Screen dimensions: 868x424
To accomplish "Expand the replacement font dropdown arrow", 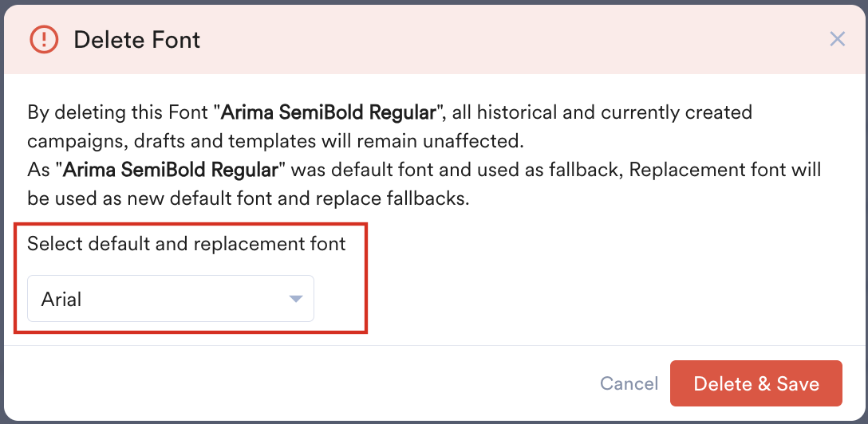I will pos(295,300).
